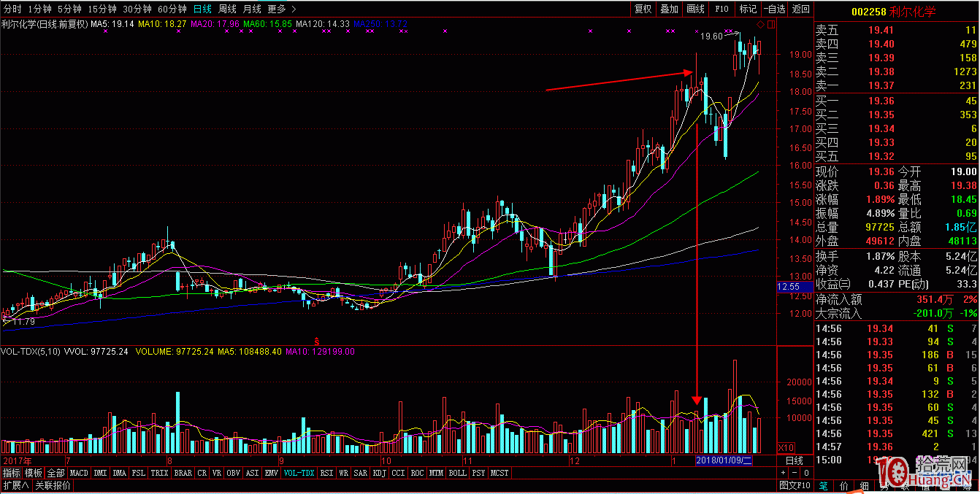Select the 1分钟 period tab
Viewport: 980px width, 494px height.
tap(39, 9)
